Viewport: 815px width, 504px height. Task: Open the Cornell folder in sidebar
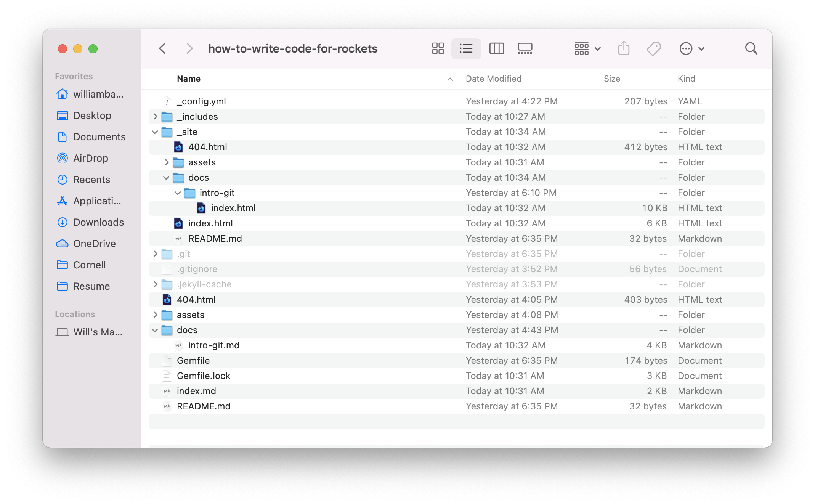(x=89, y=265)
